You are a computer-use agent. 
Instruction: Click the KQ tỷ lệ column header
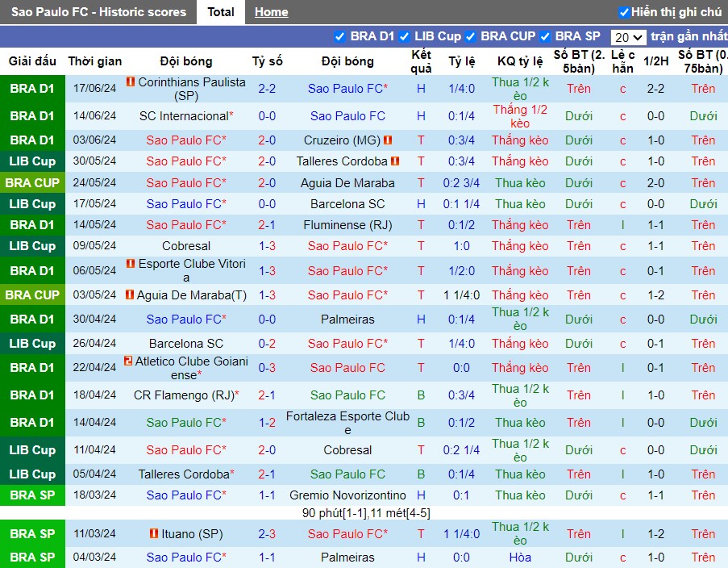[520, 61]
